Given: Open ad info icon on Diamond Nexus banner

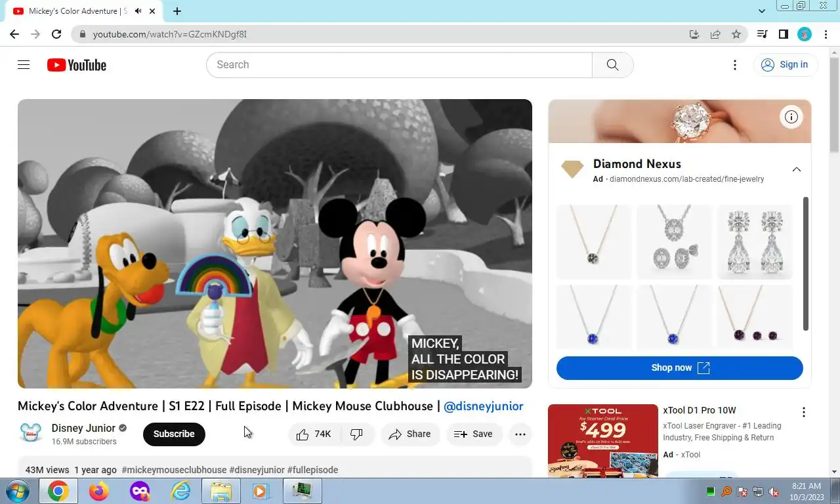Looking at the screenshot, I should click(x=791, y=117).
